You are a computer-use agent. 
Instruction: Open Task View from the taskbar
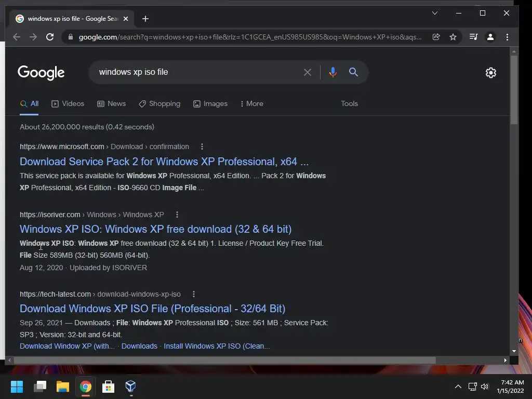(40, 387)
